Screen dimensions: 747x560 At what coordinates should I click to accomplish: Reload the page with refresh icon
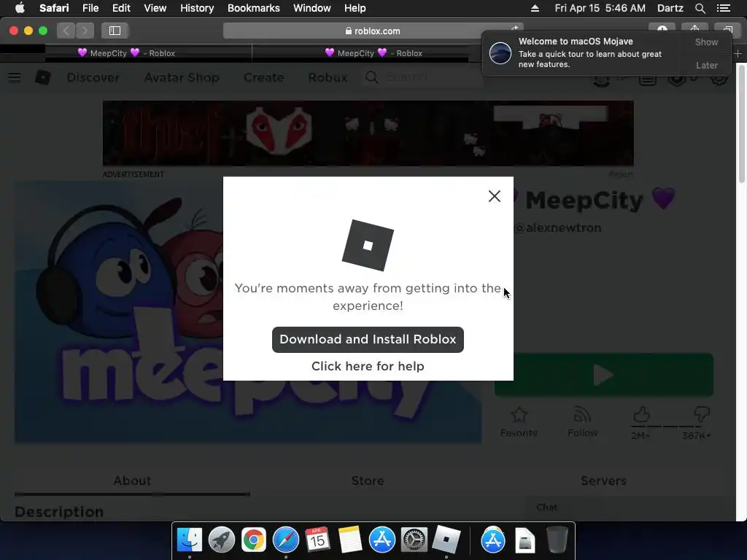pos(514,28)
